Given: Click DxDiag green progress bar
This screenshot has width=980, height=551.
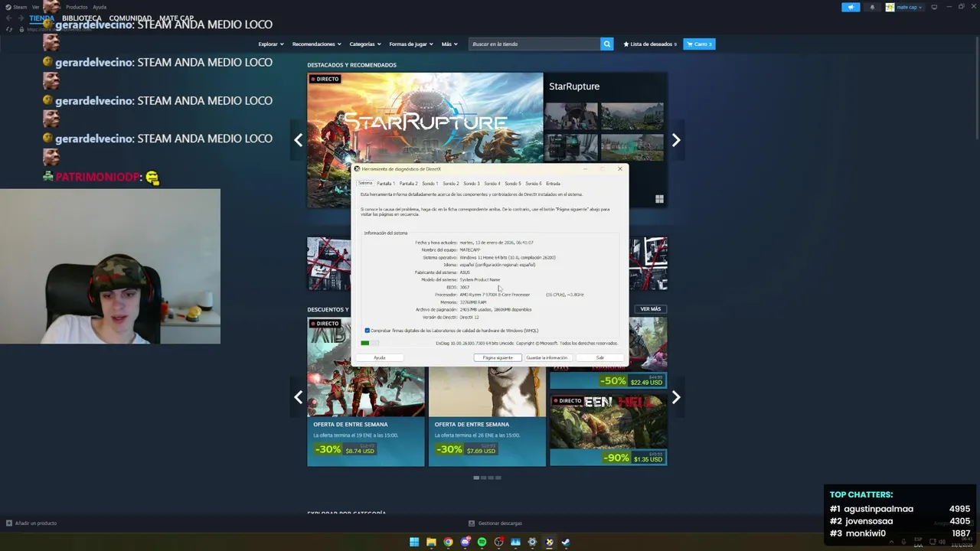Looking at the screenshot, I should click(x=370, y=343).
